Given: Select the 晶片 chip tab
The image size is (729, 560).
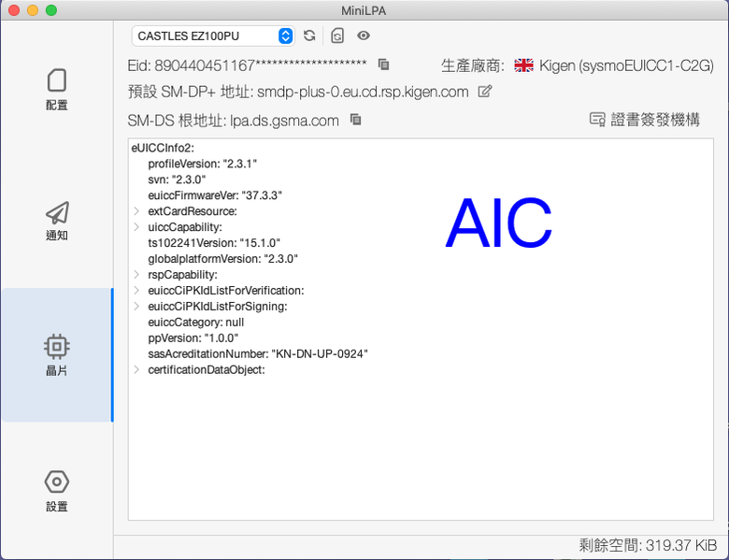Looking at the screenshot, I should (x=57, y=355).
